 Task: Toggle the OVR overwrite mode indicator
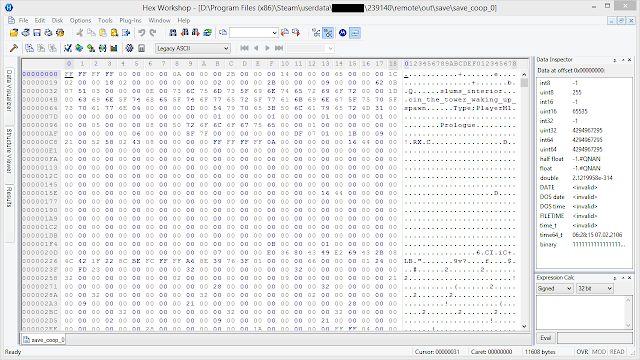(x=582, y=351)
